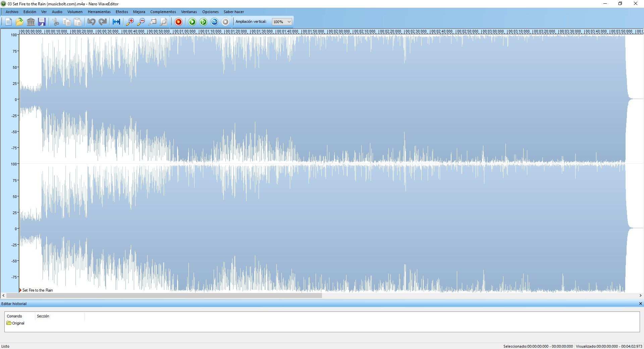The width and height of the screenshot is (644, 349).
Task: Click the Comando column header
Action: point(20,316)
